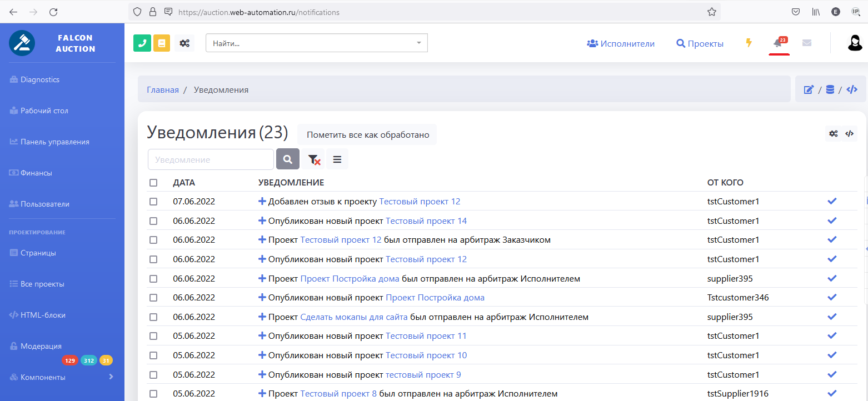This screenshot has height=401, width=868.
Task: Click the yellow book icon button
Action: point(162,43)
